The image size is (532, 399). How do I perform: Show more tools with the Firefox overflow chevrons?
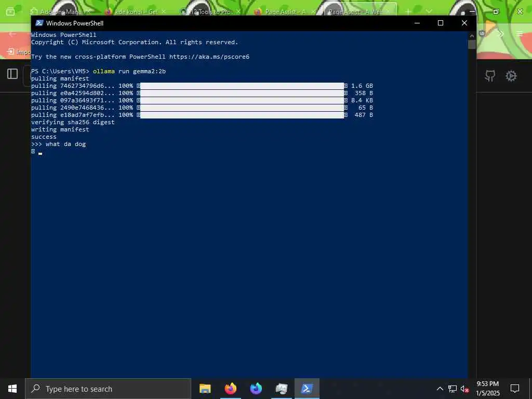(x=501, y=34)
